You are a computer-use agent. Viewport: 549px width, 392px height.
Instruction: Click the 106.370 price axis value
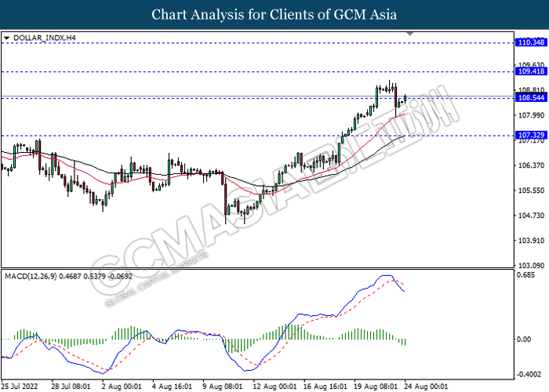point(531,165)
